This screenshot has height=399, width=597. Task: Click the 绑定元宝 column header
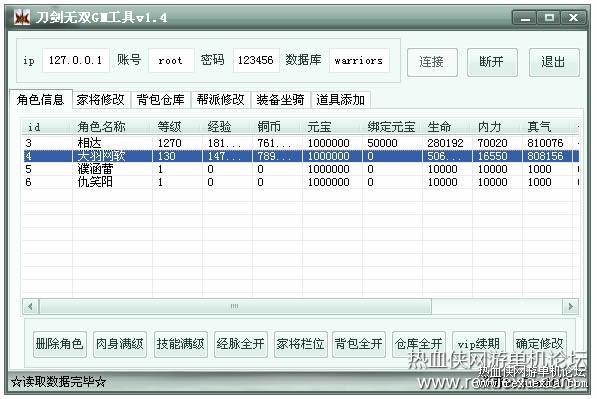point(392,127)
